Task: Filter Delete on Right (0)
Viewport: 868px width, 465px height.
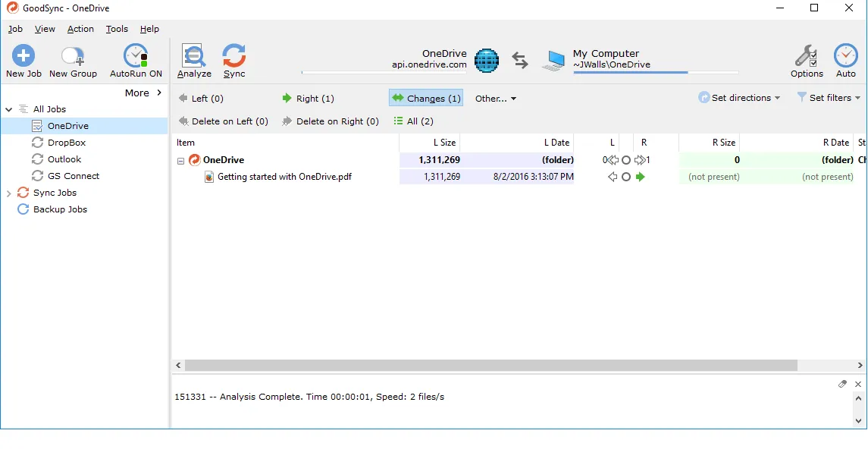Action: pyautogui.click(x=330, y=121)
